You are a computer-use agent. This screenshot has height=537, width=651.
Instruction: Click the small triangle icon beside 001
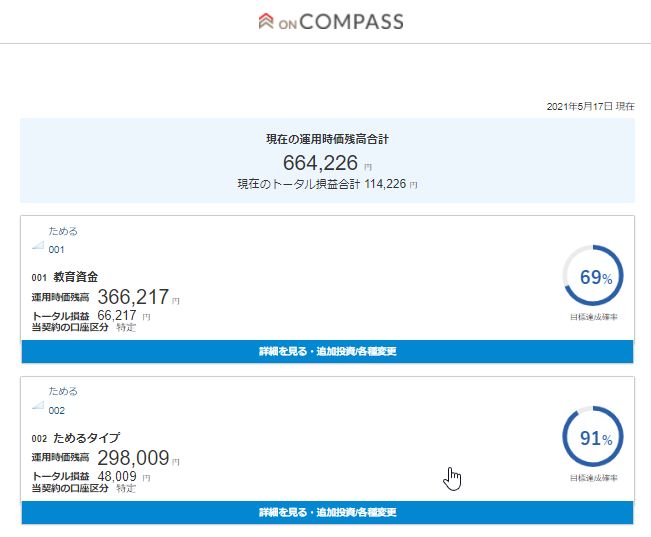38,245
